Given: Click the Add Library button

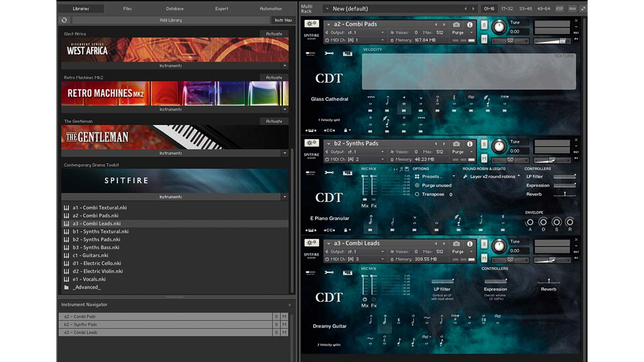Looking at the screenshot, I should 171,20.
